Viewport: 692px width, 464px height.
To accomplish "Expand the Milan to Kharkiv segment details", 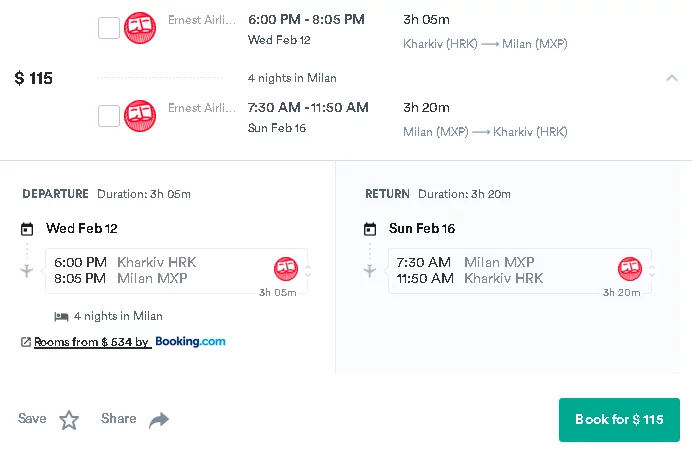I will tap(652, 270).
